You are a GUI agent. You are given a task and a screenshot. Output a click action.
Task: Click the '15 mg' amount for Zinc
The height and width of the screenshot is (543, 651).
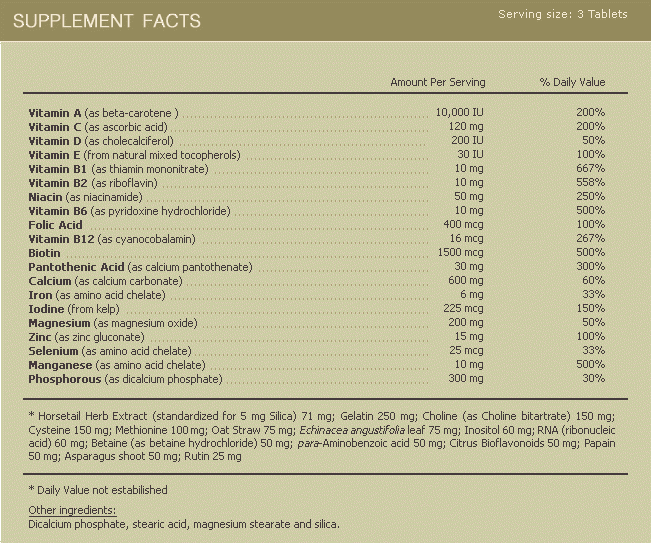469,337
